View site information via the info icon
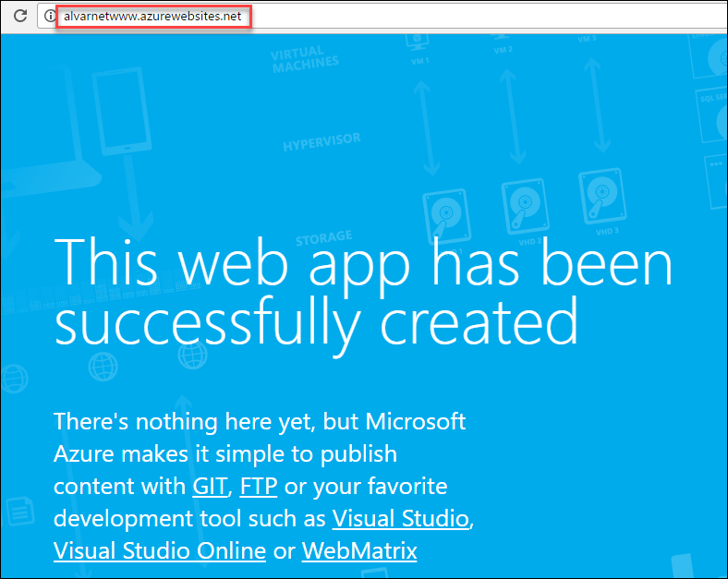Screen dimensions: 728x579 coord(50,16)
